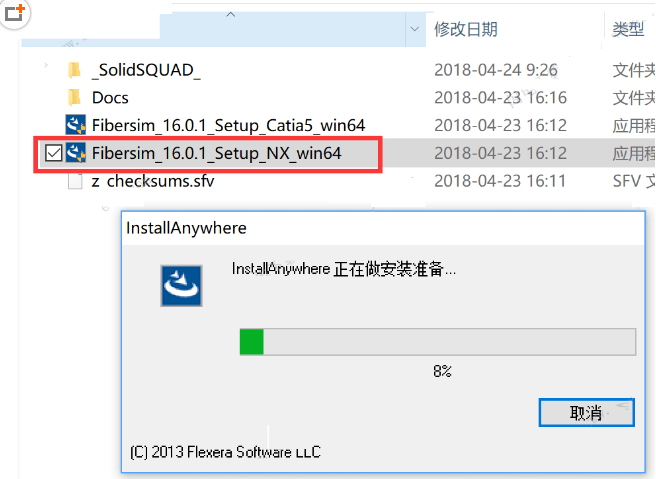
Task: Select the _SolidSQUAD_ folder name
Action: click(146, 70)
